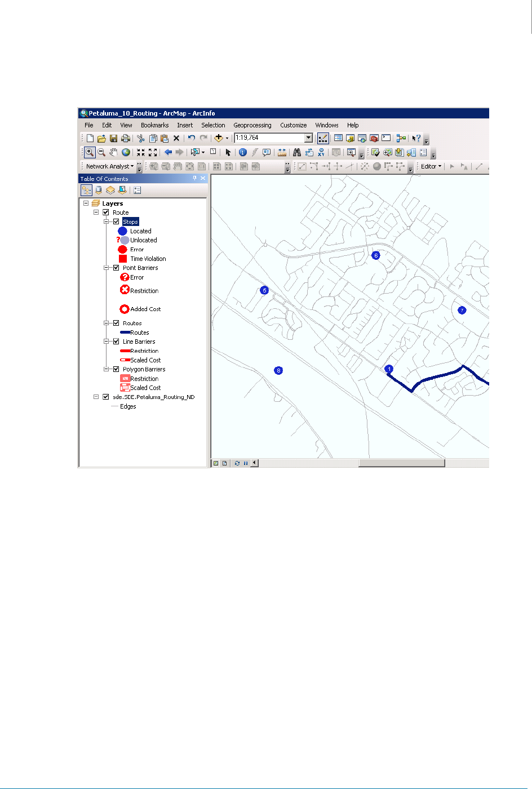Activate the Identify tool
Screen dimensions: 532x789
tap(243, 152)
